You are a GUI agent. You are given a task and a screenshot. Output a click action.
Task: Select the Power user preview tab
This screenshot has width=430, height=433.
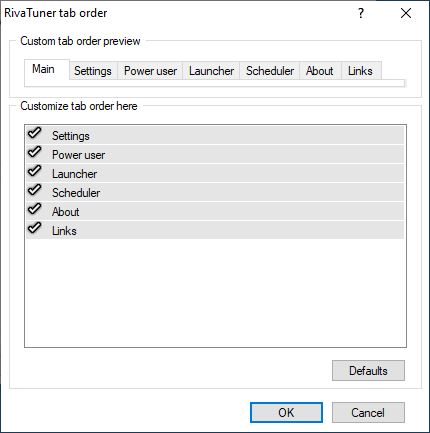150,71
